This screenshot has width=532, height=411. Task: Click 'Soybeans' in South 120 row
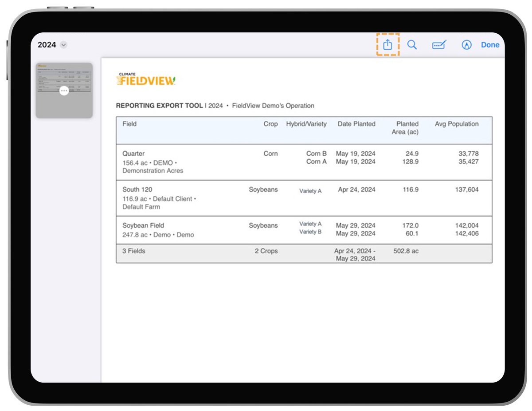point(263,190)
